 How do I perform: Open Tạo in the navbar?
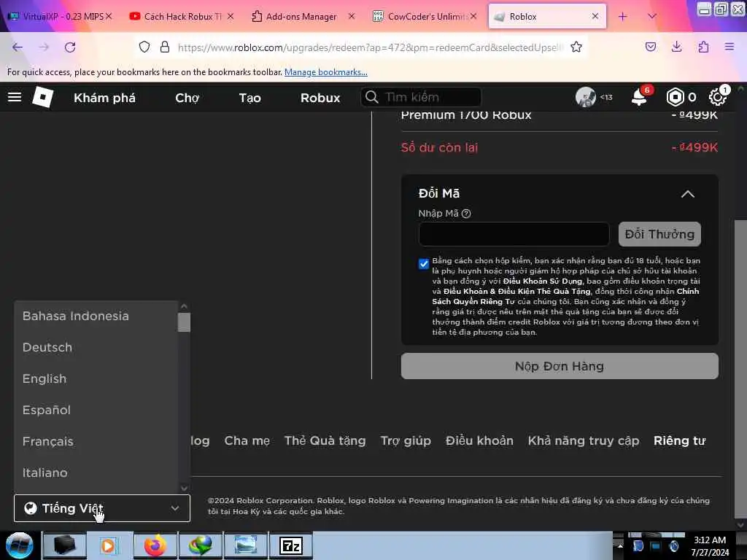pyautogui.click(x=249, y=98)
